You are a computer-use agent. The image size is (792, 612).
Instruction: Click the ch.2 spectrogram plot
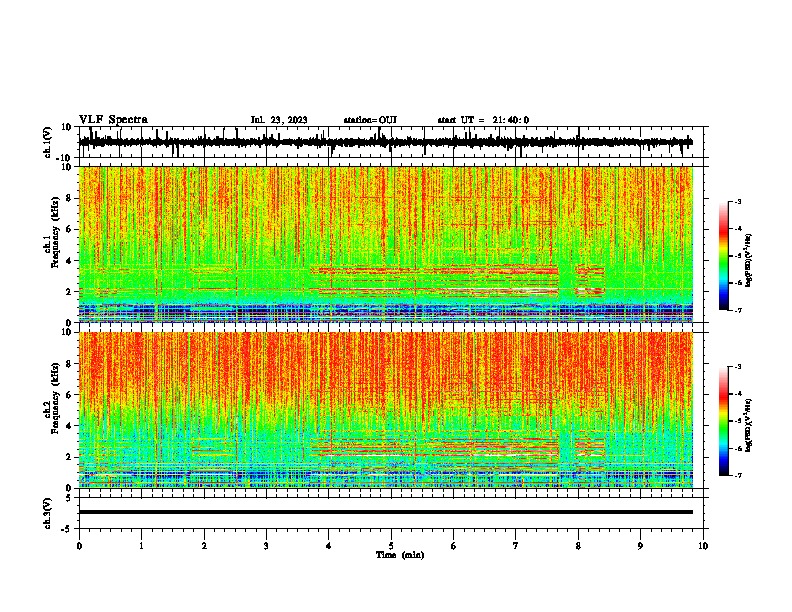(386, 410)
